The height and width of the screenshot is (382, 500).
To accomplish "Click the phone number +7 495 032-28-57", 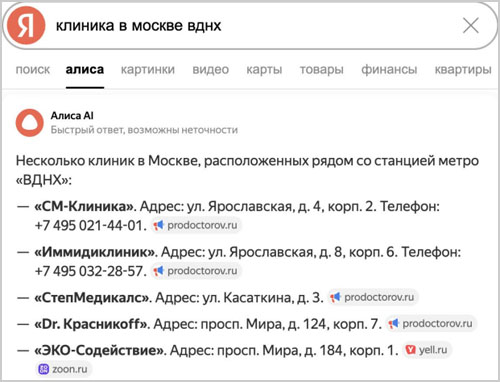I will click(90, 271).
